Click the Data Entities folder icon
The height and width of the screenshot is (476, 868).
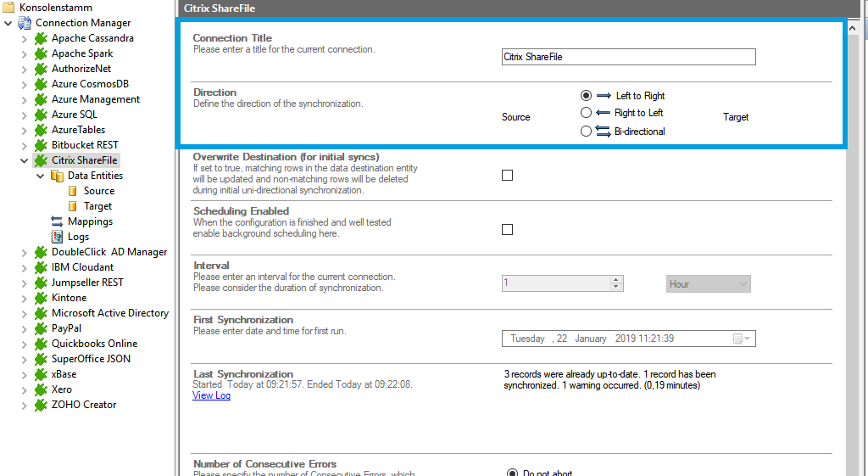click(57, 176)
